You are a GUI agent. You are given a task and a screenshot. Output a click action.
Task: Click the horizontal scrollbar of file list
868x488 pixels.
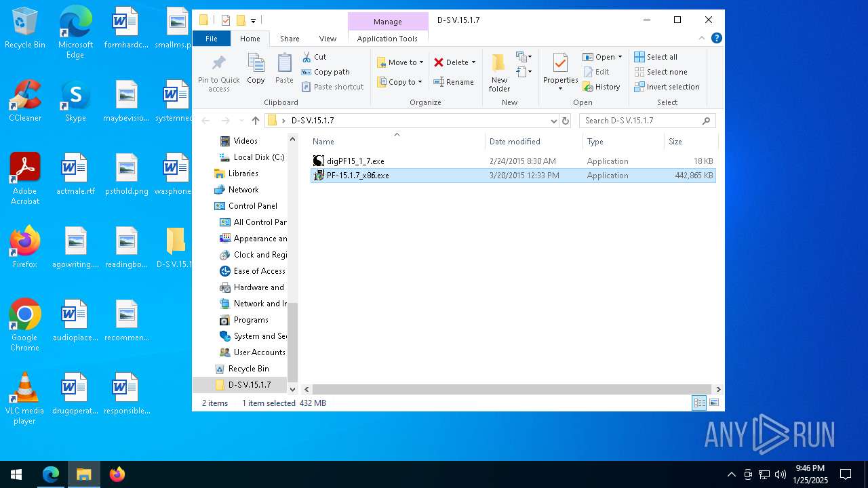tap(512, 389)
